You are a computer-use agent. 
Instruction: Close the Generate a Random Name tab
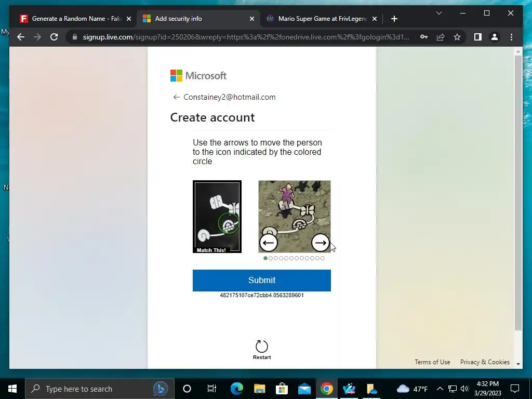click(129, 19)
